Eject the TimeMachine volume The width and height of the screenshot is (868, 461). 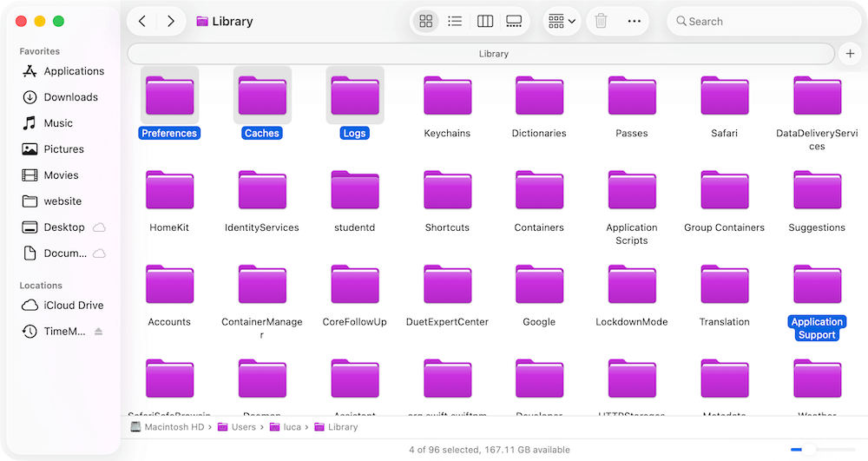click(99, 332)
